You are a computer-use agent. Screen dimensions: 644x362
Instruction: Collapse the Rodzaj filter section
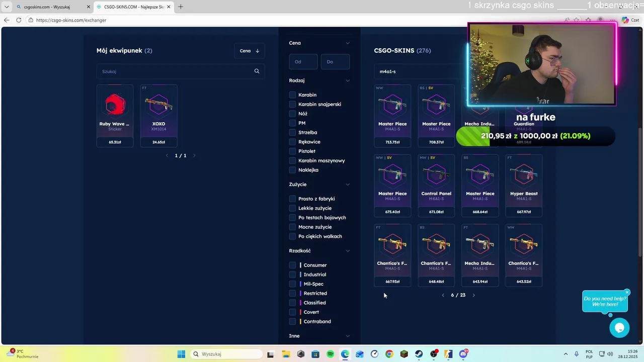(347, 80)
